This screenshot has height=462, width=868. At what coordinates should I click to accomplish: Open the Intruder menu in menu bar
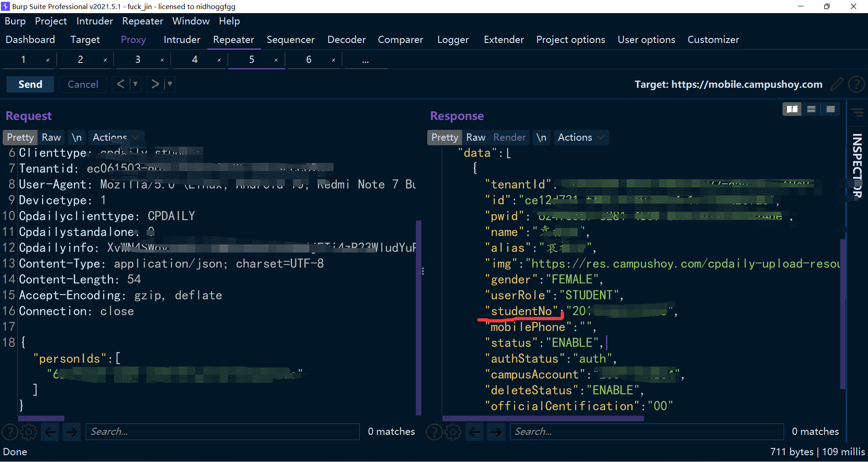coord(94,21)
